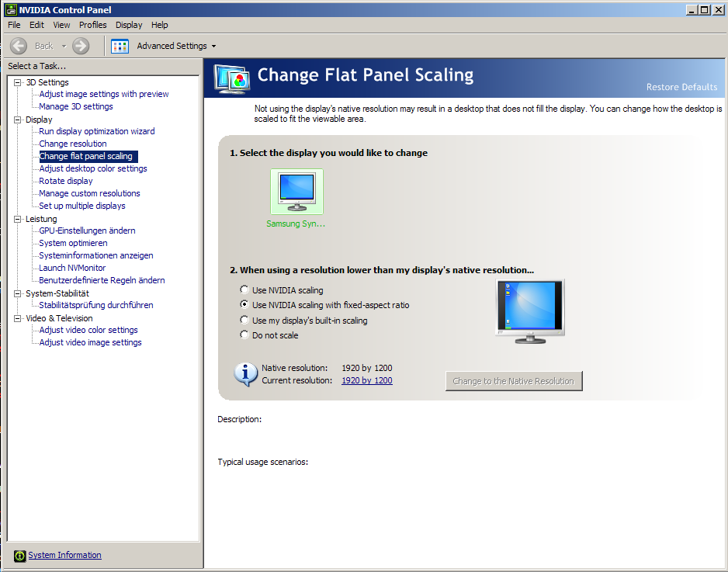Click the NVIDIA Control Panel title bar icon
The height and width of the screenshot is (572, 728).
tap(10, 10)
